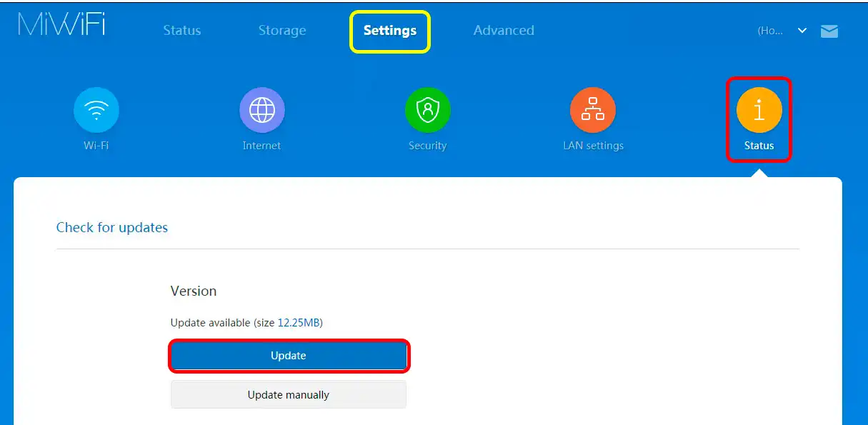Expand the account dropdown chevron
The height and width of the screenshot is (425, 868).
point(802,31)
